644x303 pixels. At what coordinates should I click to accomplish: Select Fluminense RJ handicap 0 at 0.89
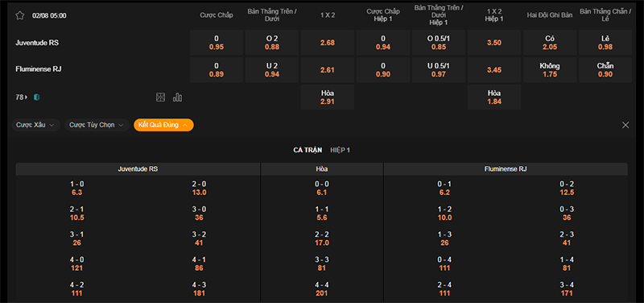point(217,70)
